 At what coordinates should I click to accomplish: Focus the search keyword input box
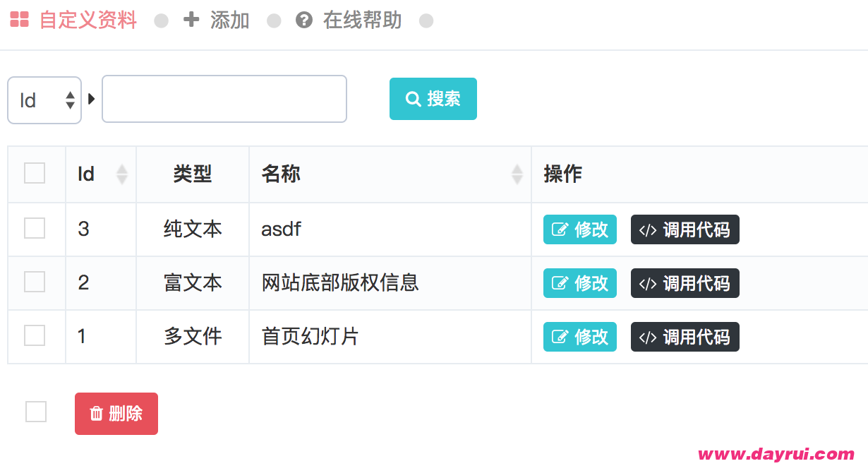(224, 99)
